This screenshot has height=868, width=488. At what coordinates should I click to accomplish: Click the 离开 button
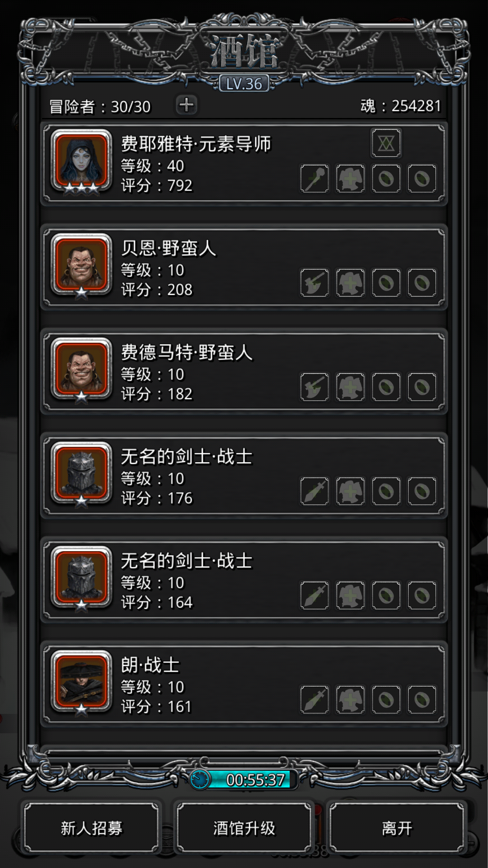point(397,828)
